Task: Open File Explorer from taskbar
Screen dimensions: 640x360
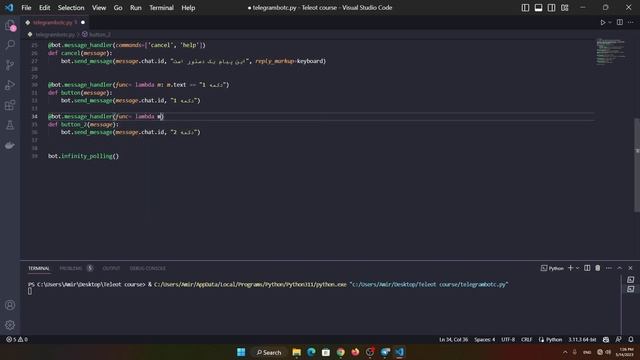Action: 297,352
